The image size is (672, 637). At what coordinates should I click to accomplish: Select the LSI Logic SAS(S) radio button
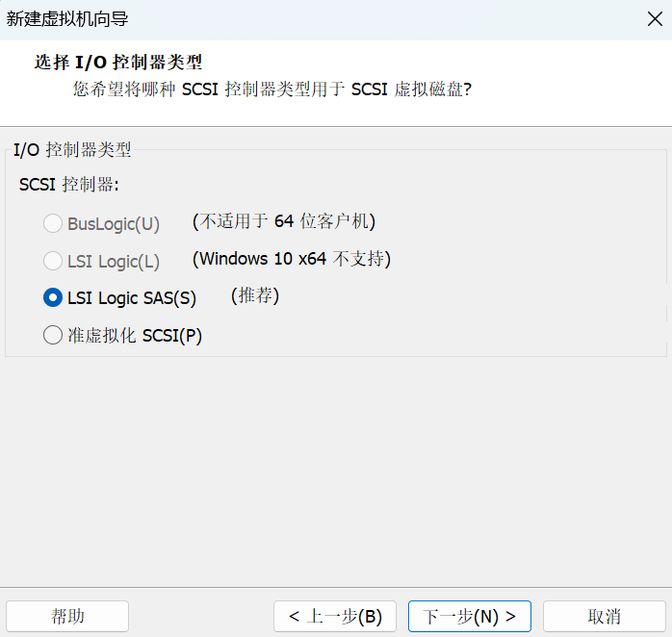pyautogui.click(x=53, y=298)
